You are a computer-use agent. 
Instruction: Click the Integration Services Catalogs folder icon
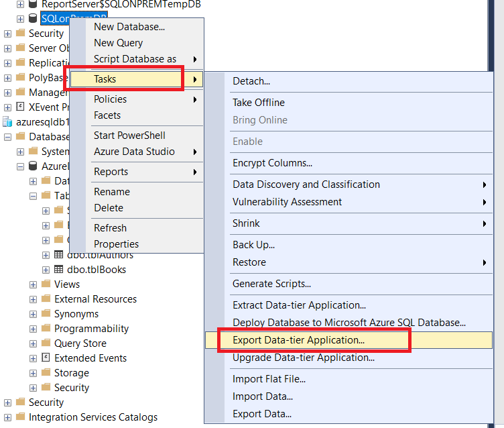tap(20, 417)
